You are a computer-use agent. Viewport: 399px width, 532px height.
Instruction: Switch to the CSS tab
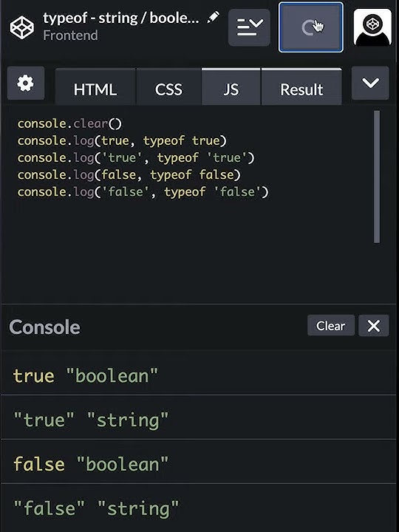coord(168,89)
